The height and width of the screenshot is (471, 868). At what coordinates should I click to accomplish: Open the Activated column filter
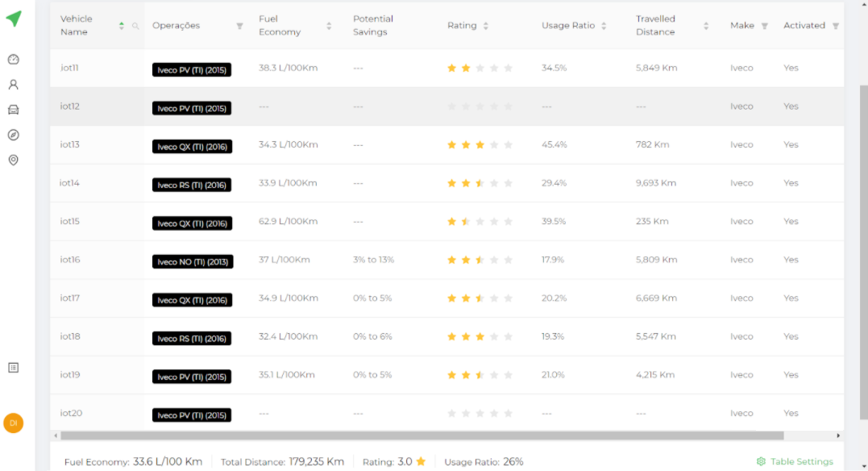(x=836, y=26)
